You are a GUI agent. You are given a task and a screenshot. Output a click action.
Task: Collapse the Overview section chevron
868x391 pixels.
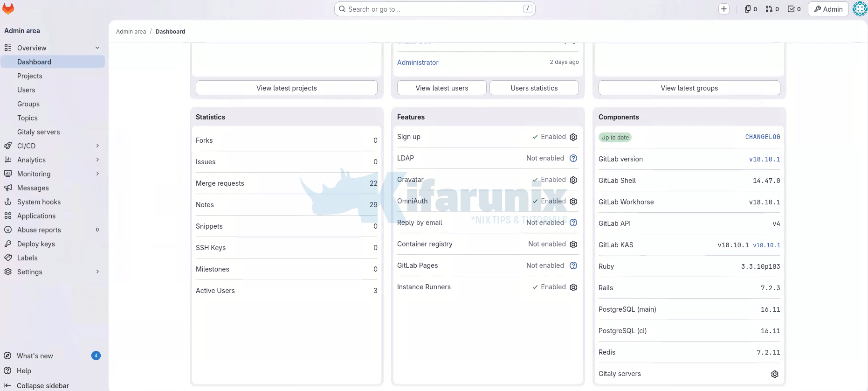point(97,48)
